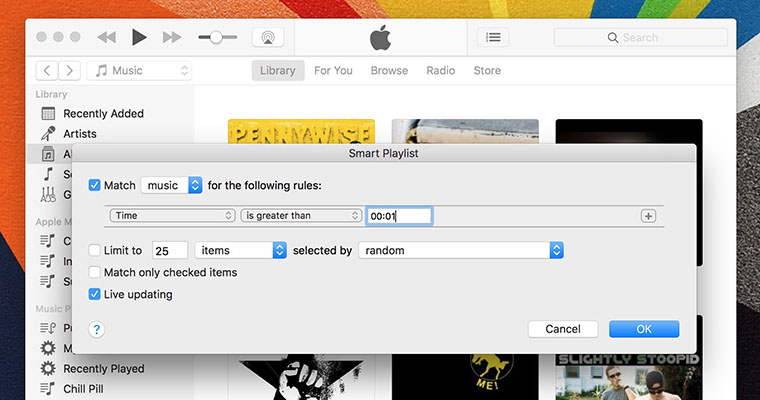Start playback with the play button
This screenshot has height=400, width=760.
[x=139, y=37]
